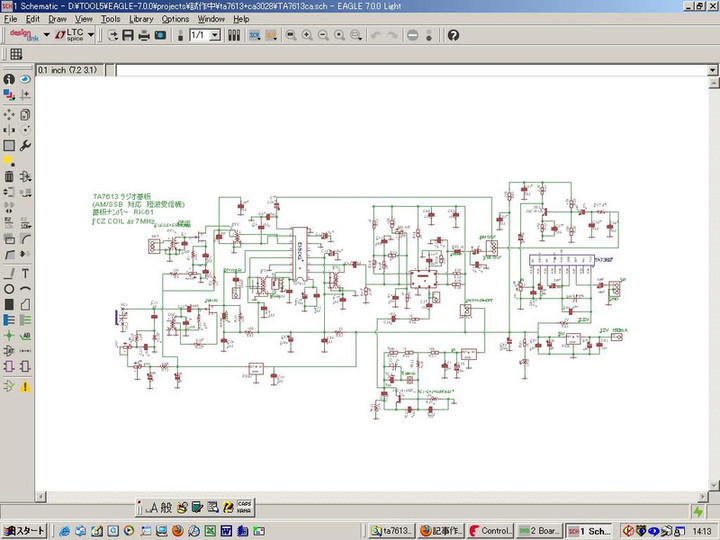The image size is (720, 540).
Task: Click the Zoom to fit icon
Action: tap(290, 35)
